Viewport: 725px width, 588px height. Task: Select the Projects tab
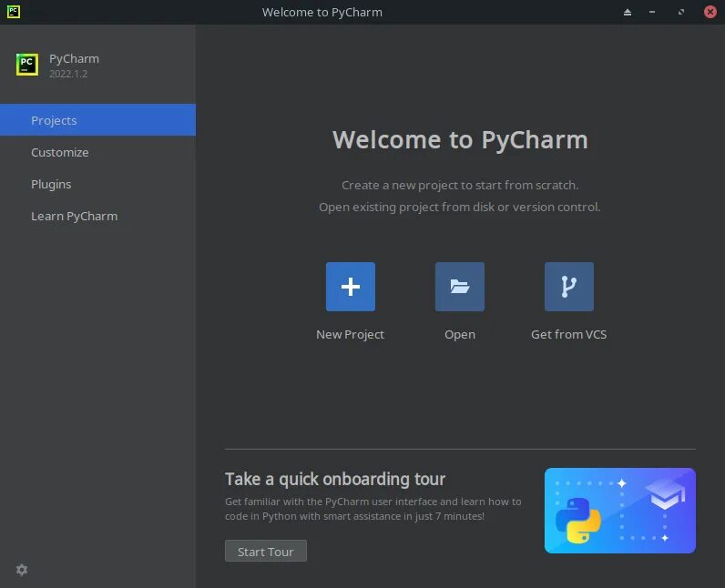[97, 120]
